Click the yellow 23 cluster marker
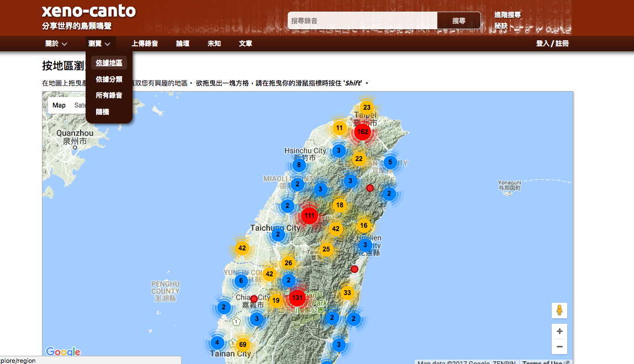 367,108
